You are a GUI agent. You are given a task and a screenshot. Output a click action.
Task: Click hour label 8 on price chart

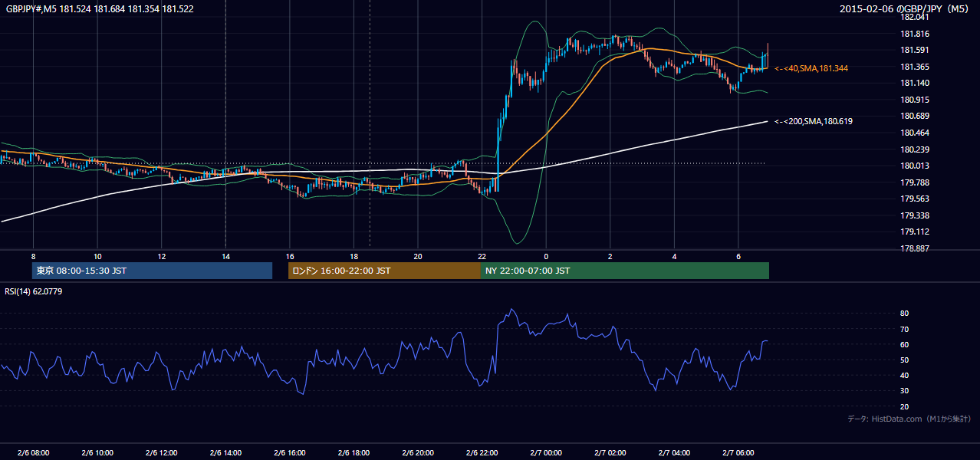[34, 255]
